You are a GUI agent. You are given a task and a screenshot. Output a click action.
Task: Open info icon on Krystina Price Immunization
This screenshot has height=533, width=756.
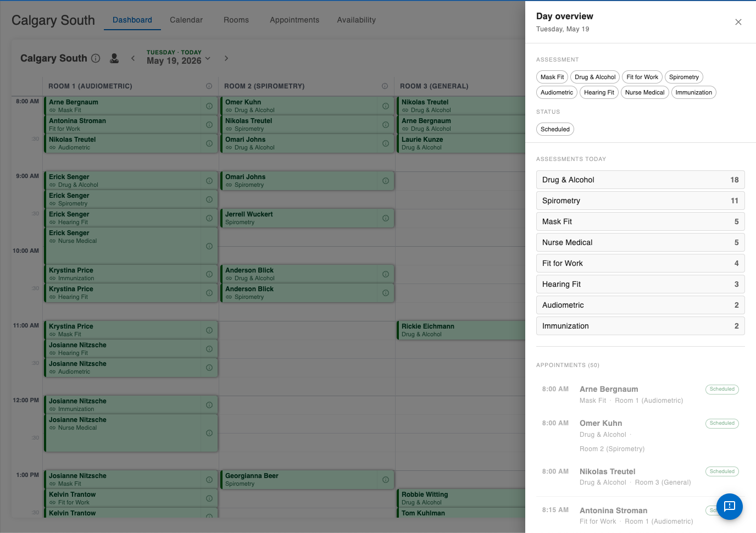tap(209, 274)
